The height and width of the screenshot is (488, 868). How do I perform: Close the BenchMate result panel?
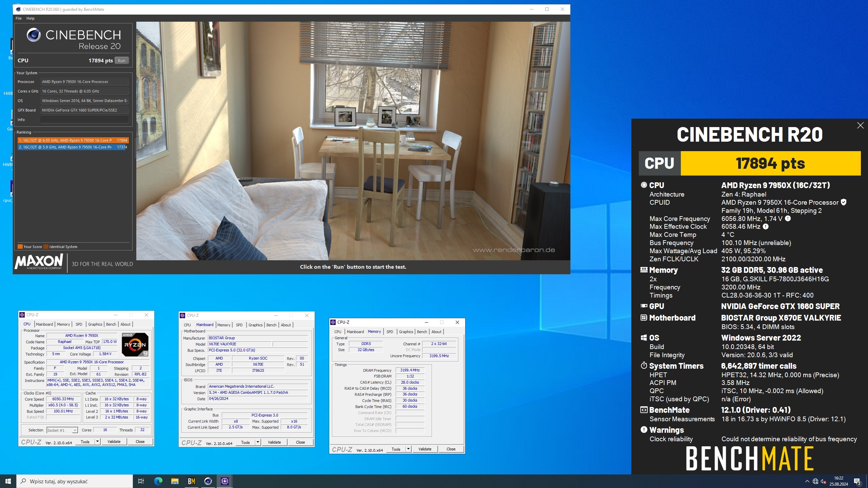[x=860, y=125]
